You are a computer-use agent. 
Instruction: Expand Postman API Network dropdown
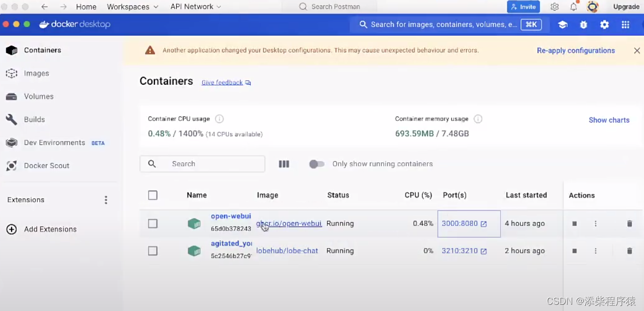pyautogui.click(x=196, y=7)
